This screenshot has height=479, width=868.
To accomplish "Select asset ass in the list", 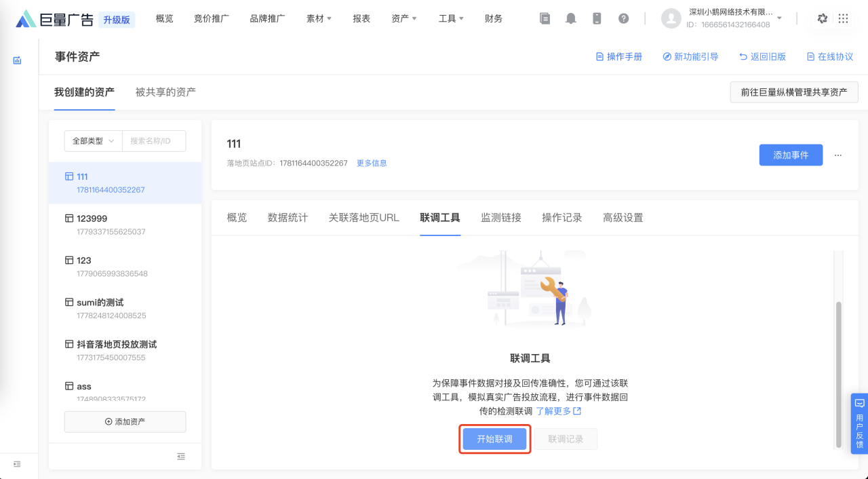I will pyautogui.click(x=125, y=390).
